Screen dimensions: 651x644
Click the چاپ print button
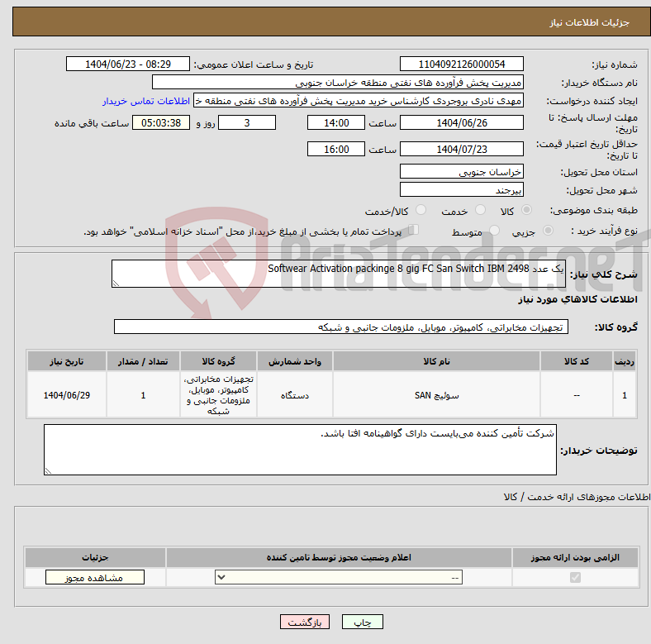click(x=362, y=622)
